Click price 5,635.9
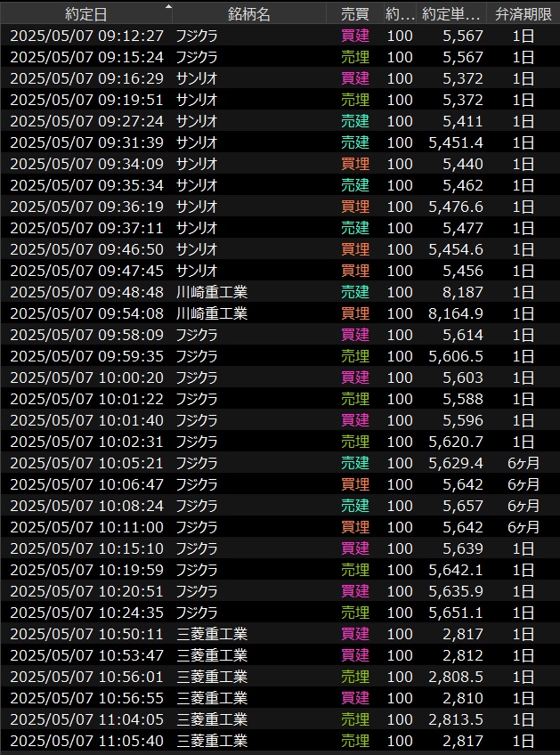560x755 pixels. 456,591
